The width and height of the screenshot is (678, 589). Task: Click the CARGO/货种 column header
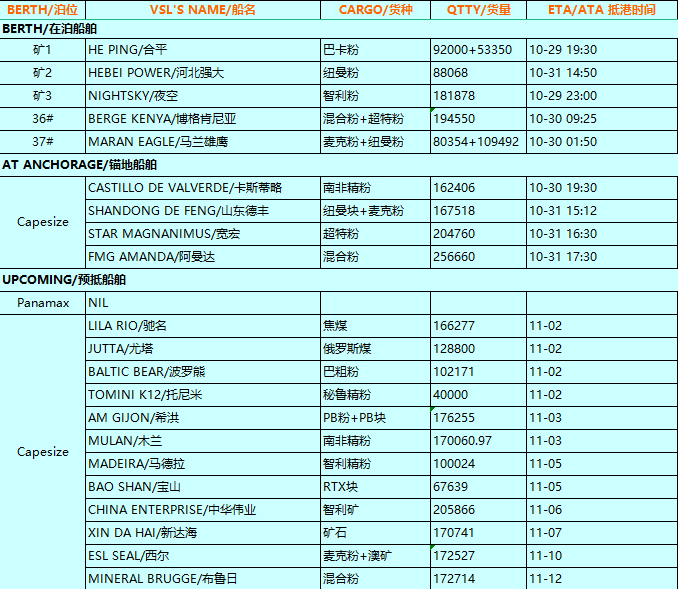(x=375, y=10)
